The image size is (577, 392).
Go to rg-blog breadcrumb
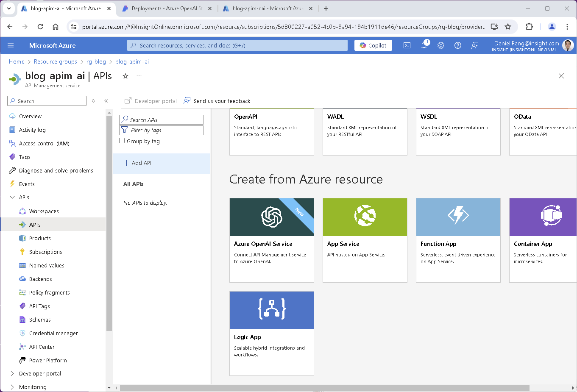[96, 61]
